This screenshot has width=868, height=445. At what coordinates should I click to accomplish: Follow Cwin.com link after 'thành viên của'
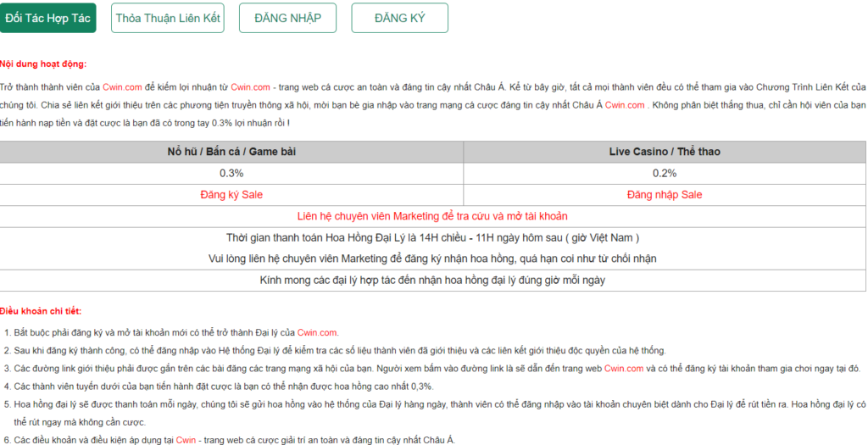(122, 87)
